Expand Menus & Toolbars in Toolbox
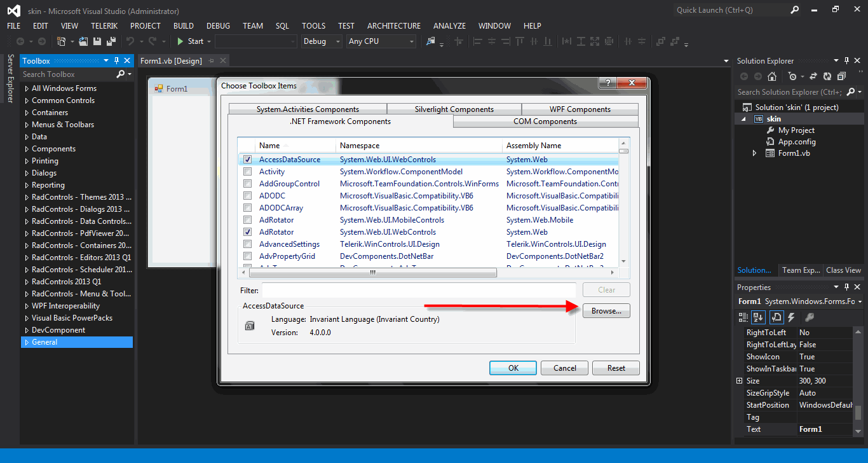The height and width of the screenshot is (463, 868). point(27,125)
